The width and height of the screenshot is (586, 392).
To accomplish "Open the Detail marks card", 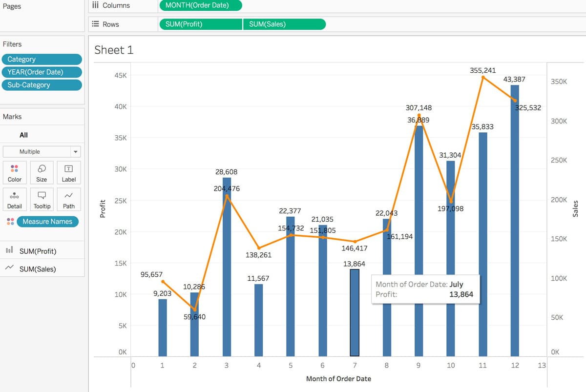I will (x=15, y=199).
